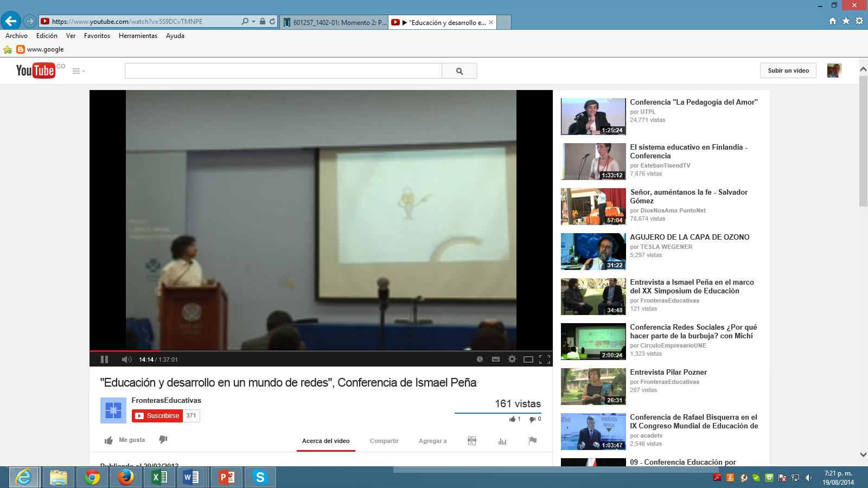This screenshot has width=868, height=488.
Task: Click the Watch Later clock icon
Action: point(480,359)
